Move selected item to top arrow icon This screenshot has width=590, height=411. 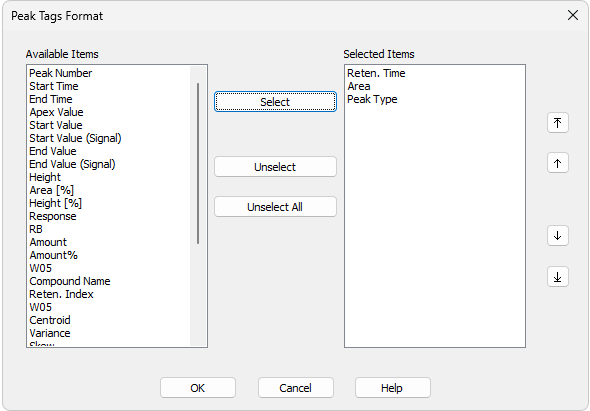click(558, 123)
